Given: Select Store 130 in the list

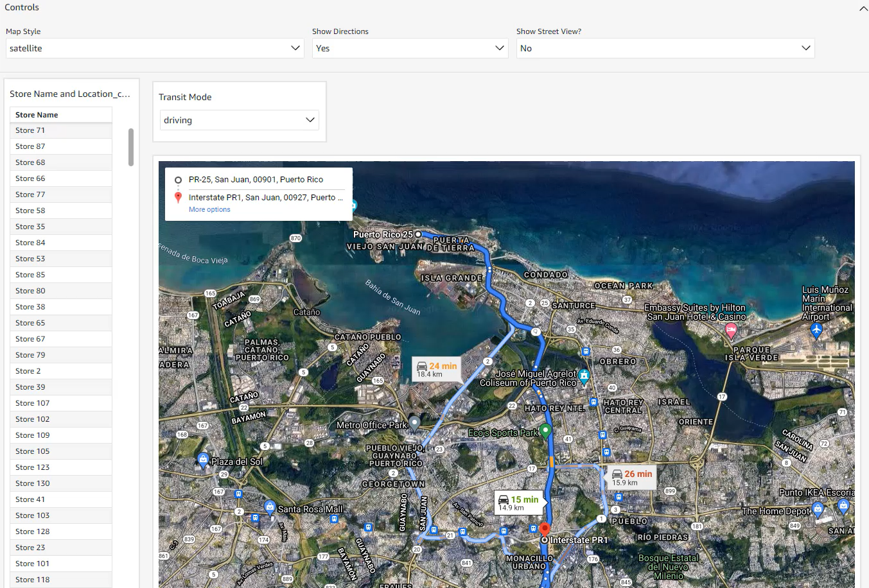Looking at the screenshot, I should (x=61, y=483).
